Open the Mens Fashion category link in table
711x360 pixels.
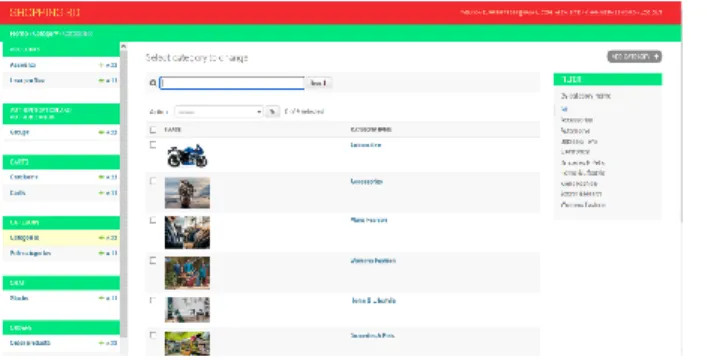pos(369,220)
